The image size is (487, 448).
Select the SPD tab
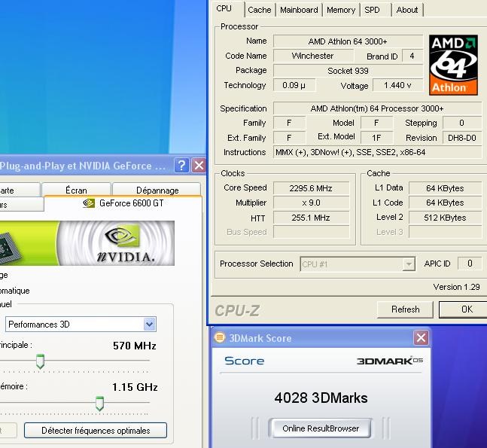[372, 10]
